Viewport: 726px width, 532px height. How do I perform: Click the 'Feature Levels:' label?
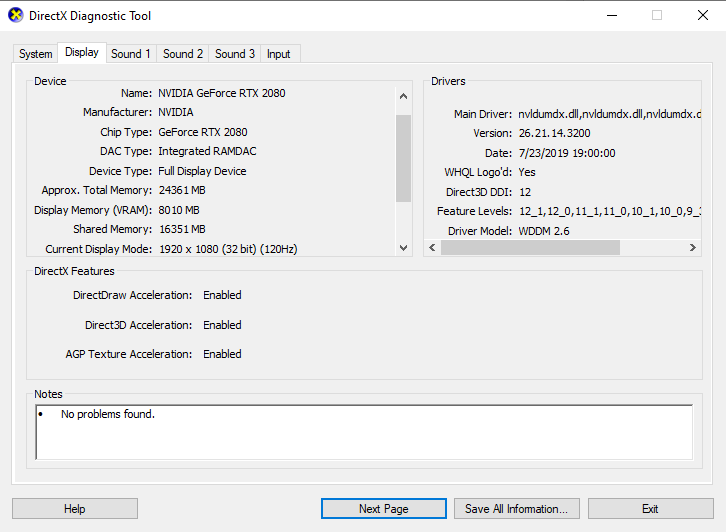click(x=475, y=211)
